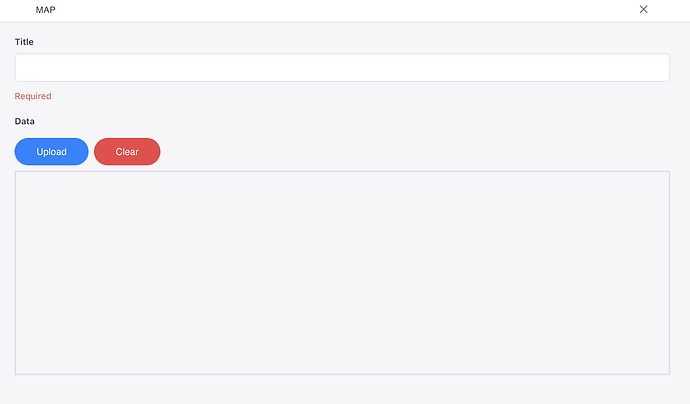Select the large data preview area

click(x=342, y=273)
